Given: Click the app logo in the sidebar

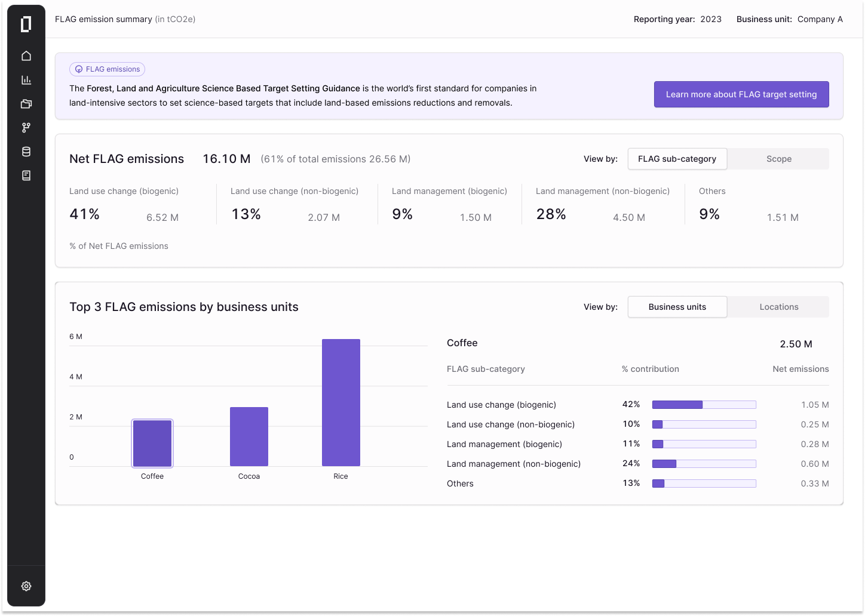Looking at the screenshot, I should pos(26,24).
